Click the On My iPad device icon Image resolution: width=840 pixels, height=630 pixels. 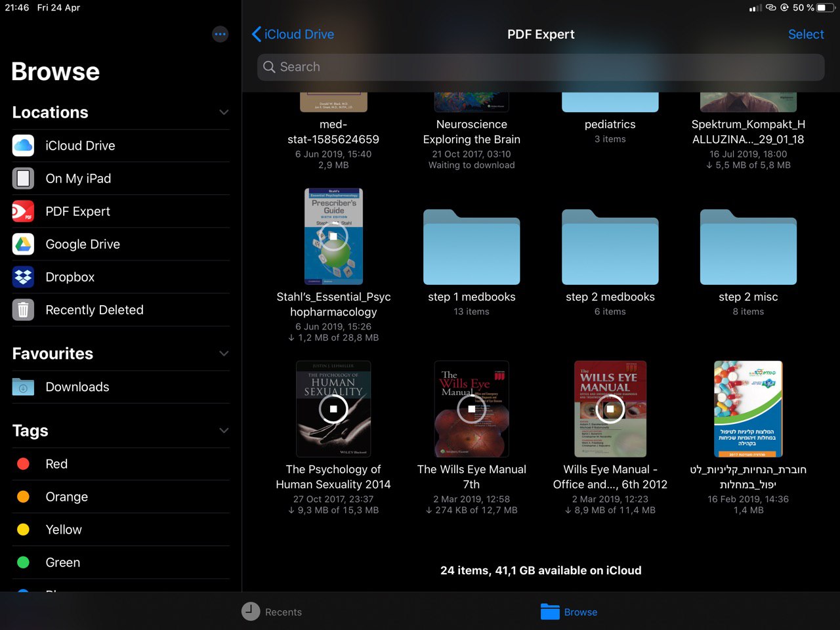coord(23,178)
